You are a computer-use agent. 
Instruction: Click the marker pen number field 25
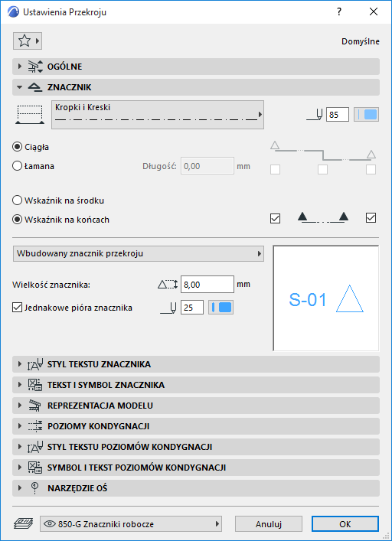point(192,307)
